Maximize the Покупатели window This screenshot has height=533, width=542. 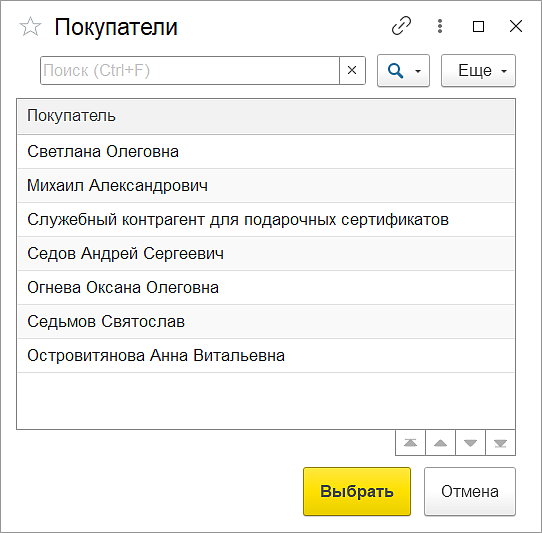point(478,26)
